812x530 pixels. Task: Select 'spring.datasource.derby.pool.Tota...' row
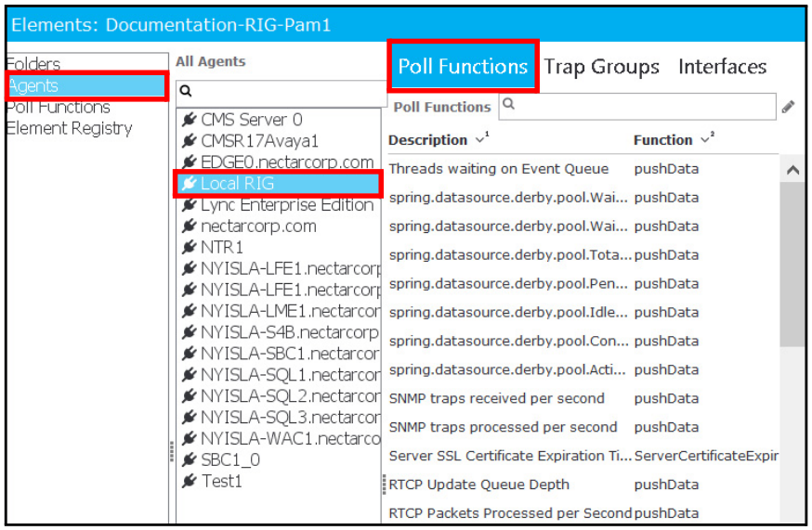[583, 254]
